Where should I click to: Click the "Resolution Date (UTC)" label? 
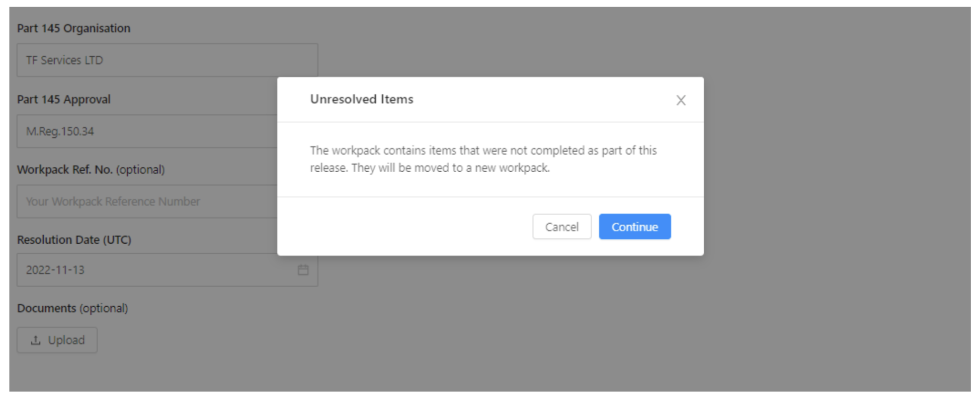(x=74, y=240)
